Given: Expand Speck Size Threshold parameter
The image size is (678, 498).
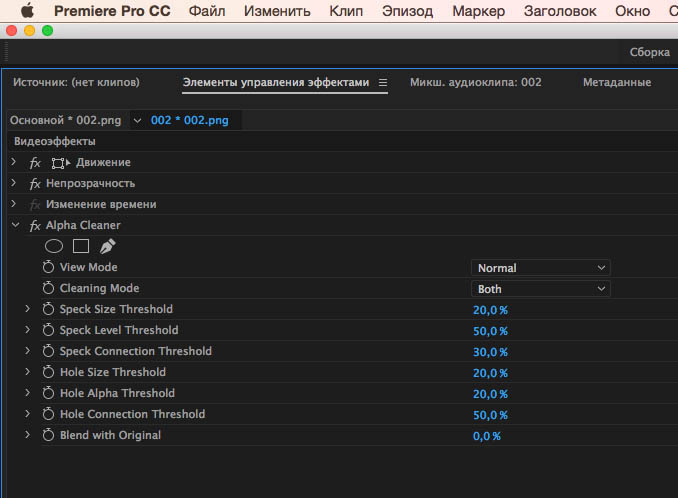Looking at the screenshot, I should [x=28, y=309].
